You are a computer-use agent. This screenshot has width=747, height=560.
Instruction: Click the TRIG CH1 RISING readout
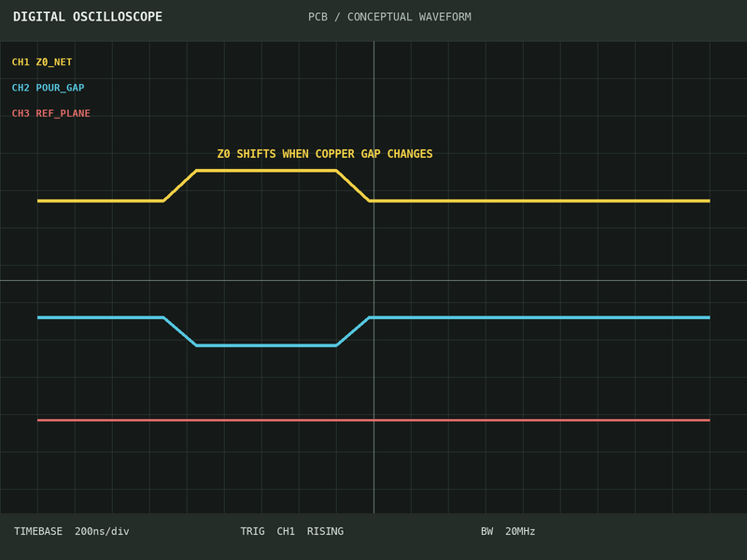pos(291,531)
